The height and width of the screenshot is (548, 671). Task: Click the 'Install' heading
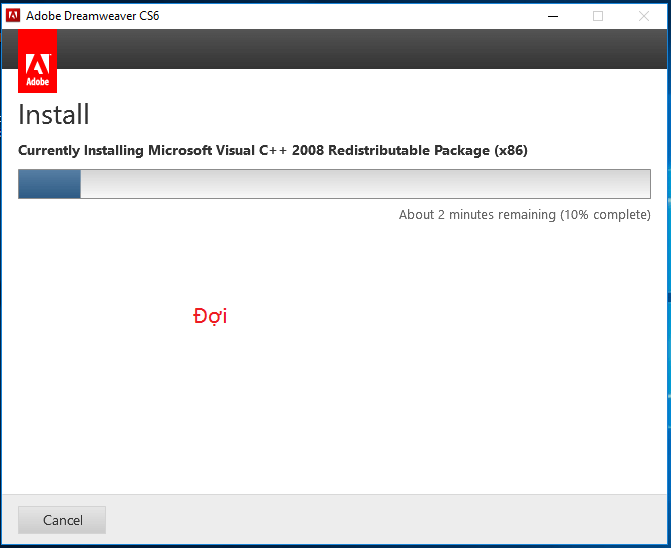tap(54, 115)
